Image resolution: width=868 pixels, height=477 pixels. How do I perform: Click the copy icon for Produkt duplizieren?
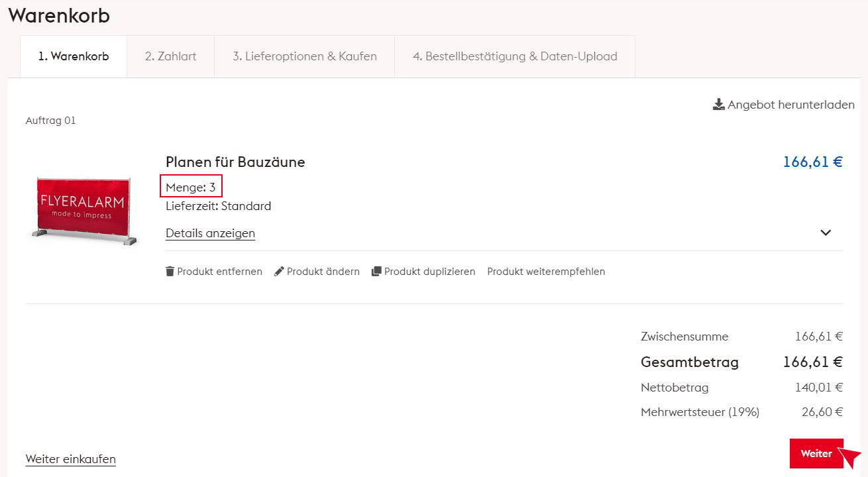376,272
